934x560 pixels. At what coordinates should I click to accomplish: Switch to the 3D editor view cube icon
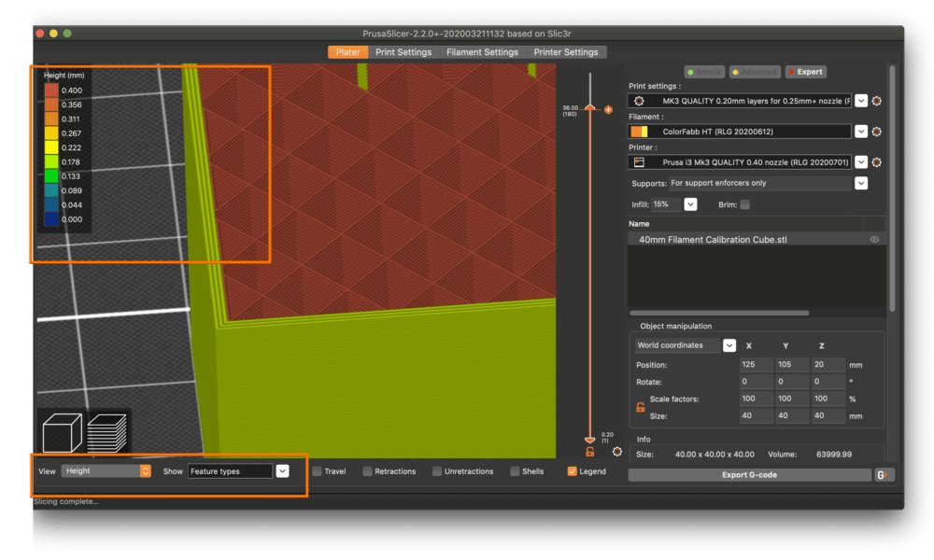63,433
